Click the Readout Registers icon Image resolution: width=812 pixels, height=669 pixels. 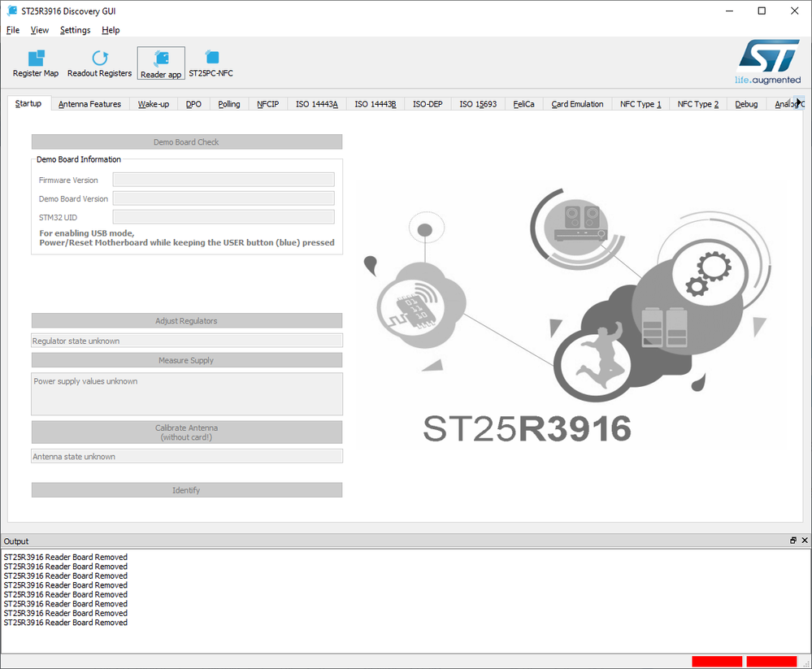99,63
